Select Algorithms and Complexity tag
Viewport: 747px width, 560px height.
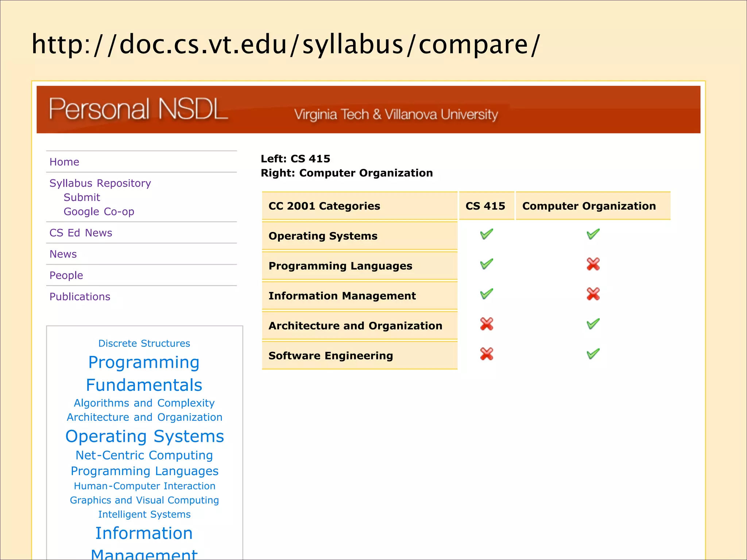click(x=144, y=403)
